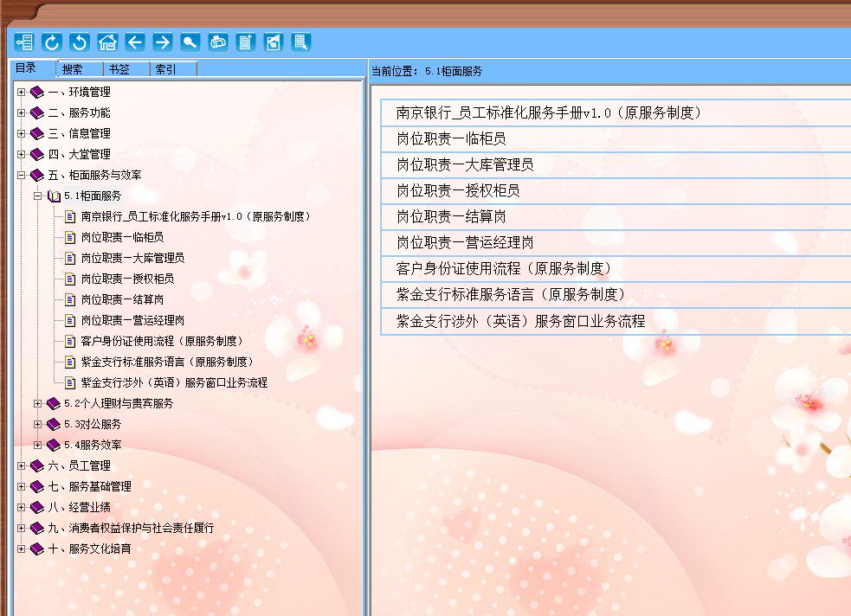Click the page icon beside 岗位职责－结算岗 in tree
Image resolution: width=851 pixels, height=616 pixels.
coord(70,300)
